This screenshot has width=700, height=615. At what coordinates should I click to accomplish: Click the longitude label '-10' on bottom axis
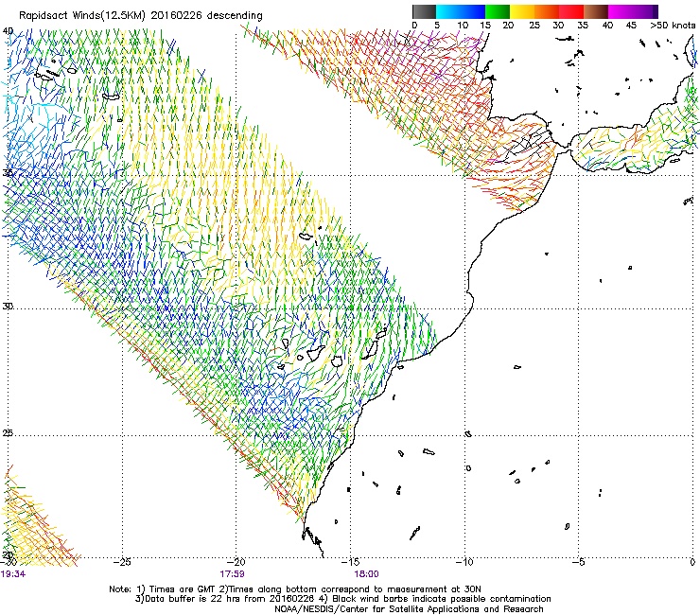point(464,562)
